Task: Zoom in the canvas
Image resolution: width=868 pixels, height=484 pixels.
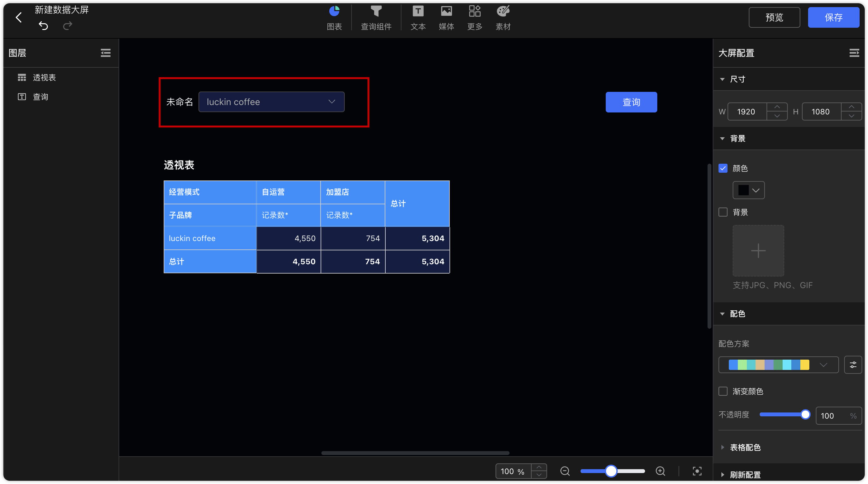Action: (661, 471)
